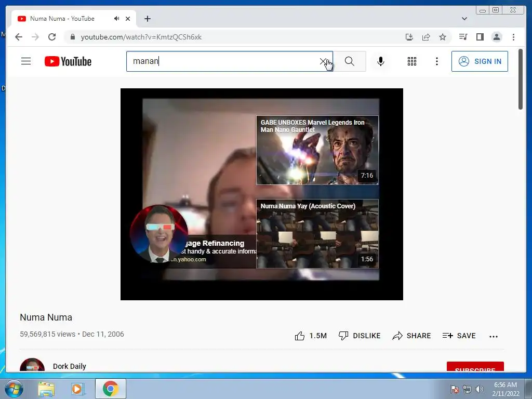Open Dork Daily channel avatar below video
532x399 pixels.
click(32, 365)
